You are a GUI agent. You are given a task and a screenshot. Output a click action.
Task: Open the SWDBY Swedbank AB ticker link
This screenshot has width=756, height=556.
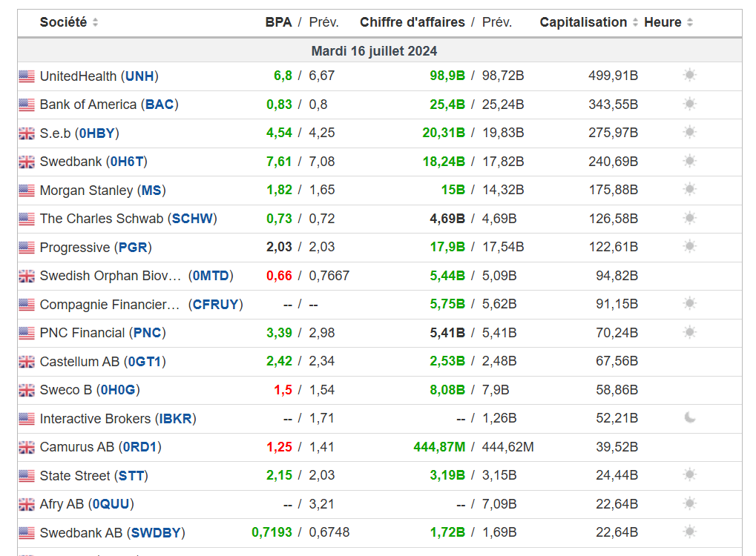click(155, 533)
